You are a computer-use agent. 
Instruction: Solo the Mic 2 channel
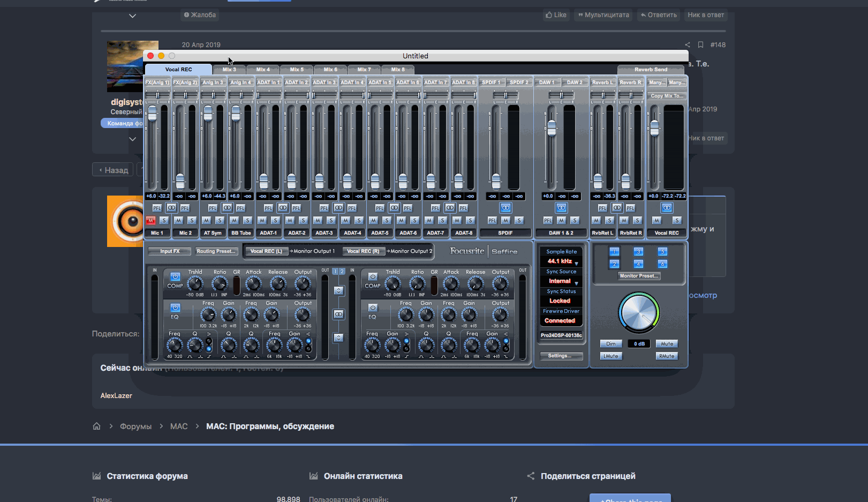pyautogui.click(x=192, y=220)
